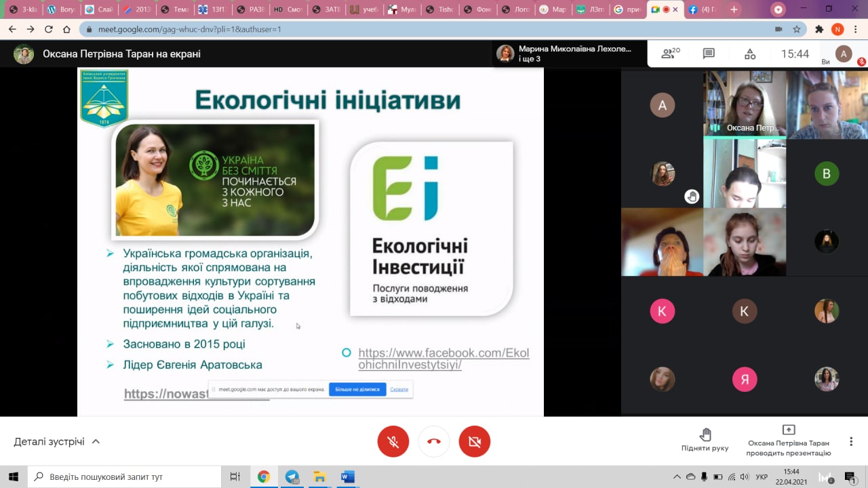Screen dimensions: 868x488
Task: Open a new browser tab with plus
Action: tap(734, 9)
